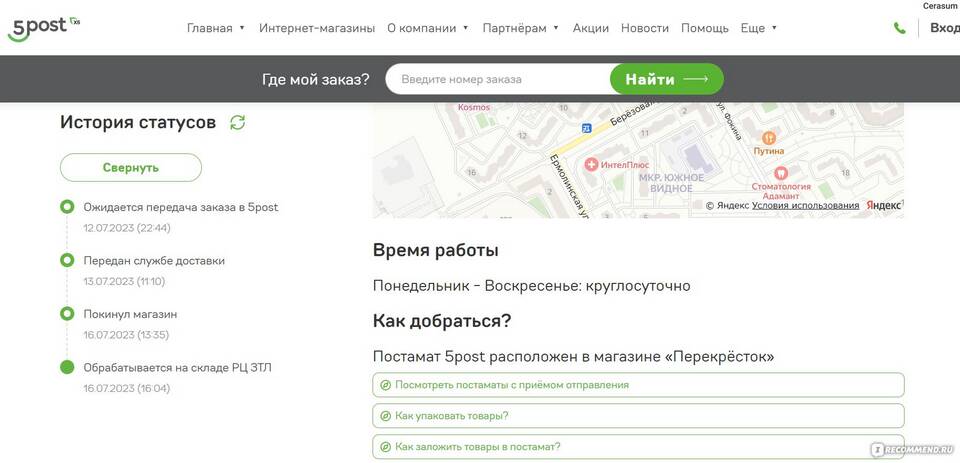Go to Акции page
960x463 pixels.
pos(590,28)
